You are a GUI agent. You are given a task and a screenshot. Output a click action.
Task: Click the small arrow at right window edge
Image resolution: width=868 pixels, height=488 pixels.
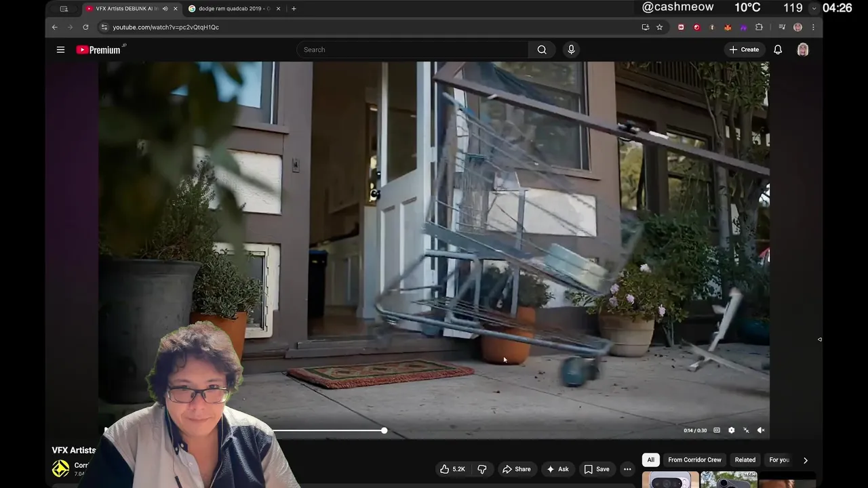pos(819,340)
